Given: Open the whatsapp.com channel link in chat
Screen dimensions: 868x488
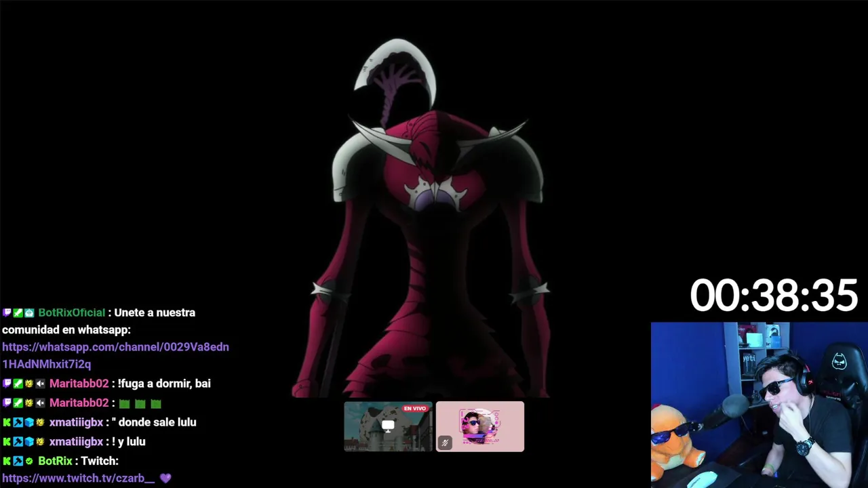Looking at the screenshot, I should click(115, 355).
